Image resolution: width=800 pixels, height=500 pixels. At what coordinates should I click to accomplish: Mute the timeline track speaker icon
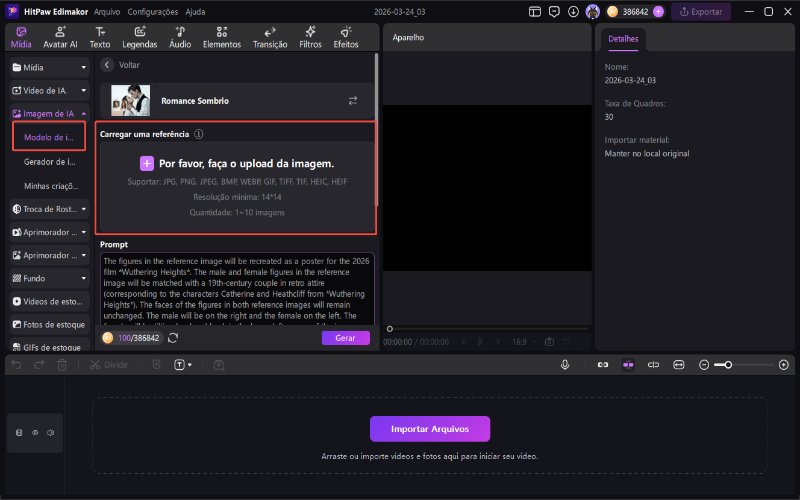coord(51,433)
